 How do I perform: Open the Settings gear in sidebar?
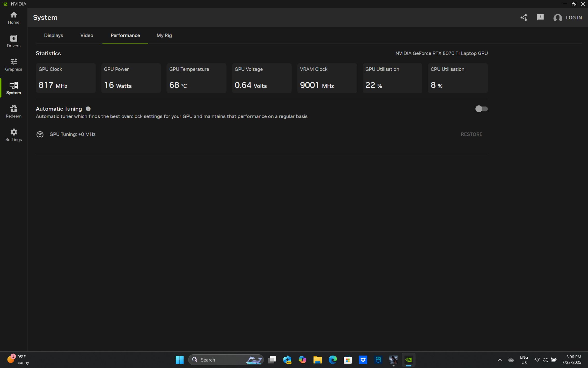(x=13, y=135)
